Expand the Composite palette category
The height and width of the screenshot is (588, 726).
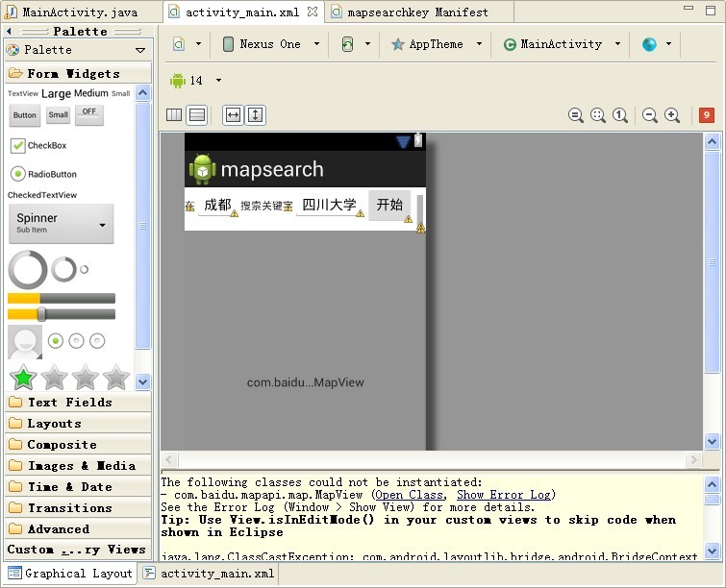click(x=78, y=445)
